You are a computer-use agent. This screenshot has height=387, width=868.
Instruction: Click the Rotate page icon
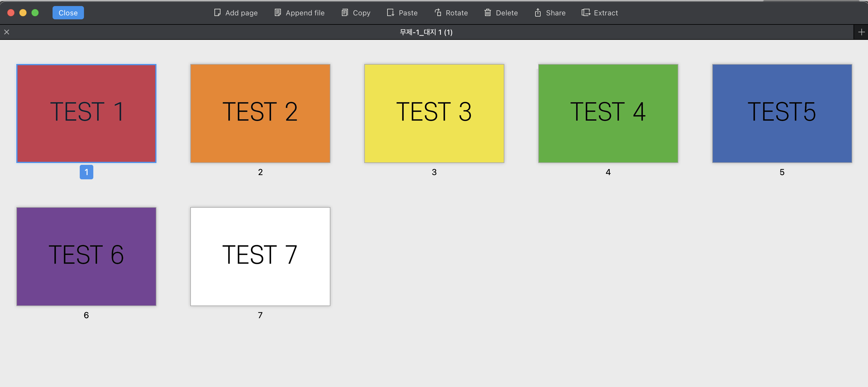438,13
